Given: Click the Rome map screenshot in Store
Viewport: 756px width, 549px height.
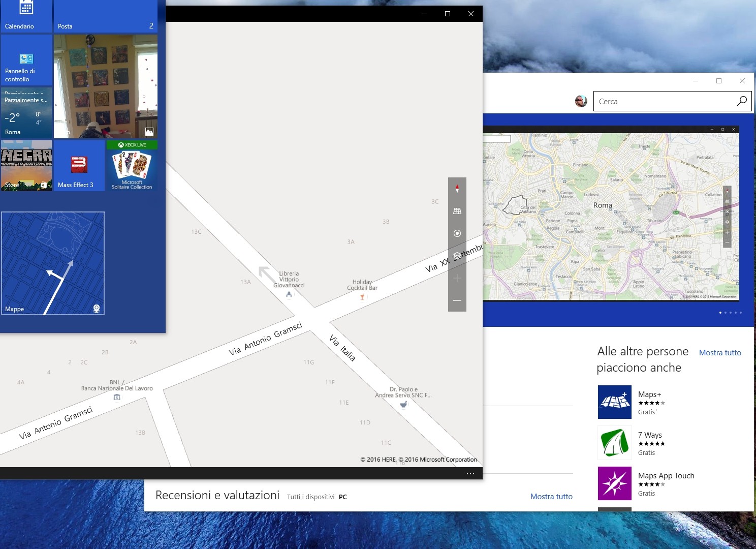Looking at the screenshot, I should click(x=611, y=213).
